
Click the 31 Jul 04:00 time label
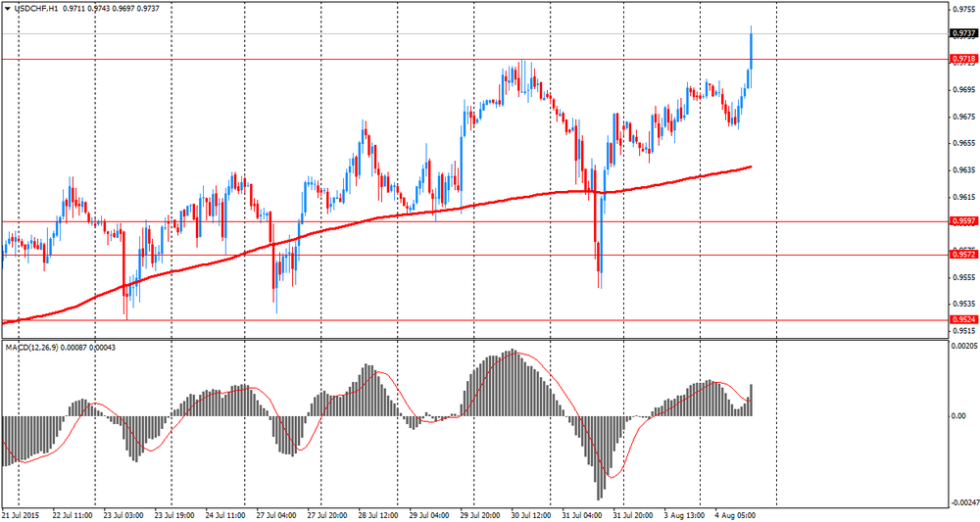(582, 516)
